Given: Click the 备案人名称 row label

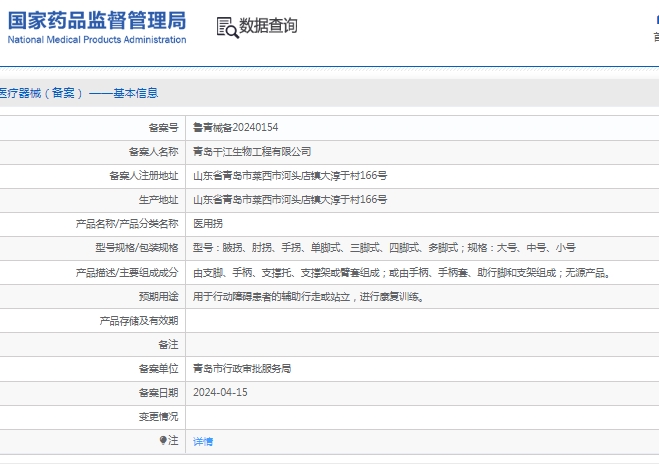Looking at the screenshot, I should [153, 151].
